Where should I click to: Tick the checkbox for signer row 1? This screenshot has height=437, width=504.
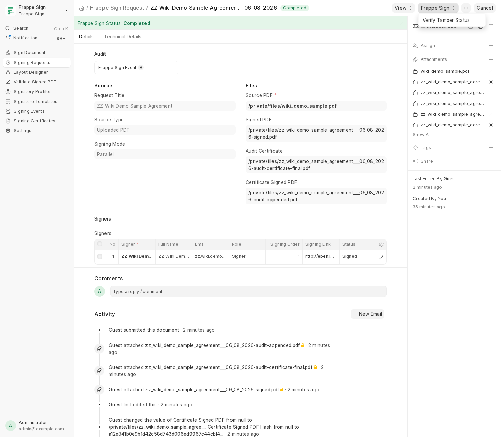(x=100, y=256)
